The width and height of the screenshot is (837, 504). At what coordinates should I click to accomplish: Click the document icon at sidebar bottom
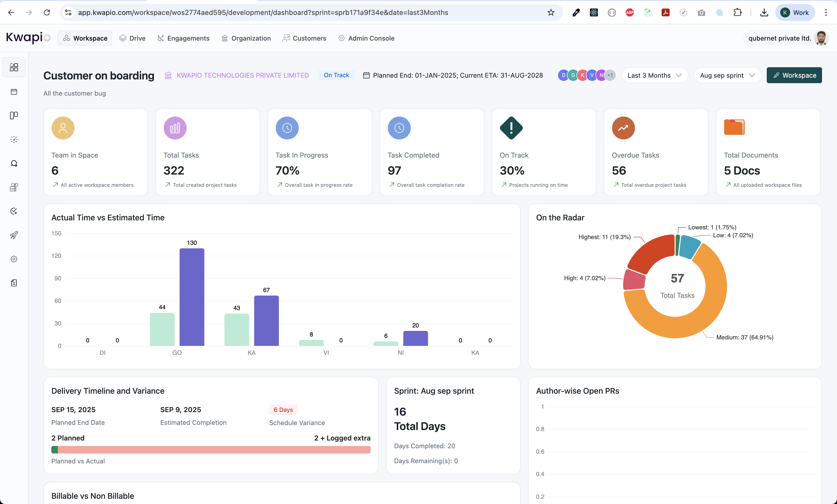pos(14,283)
